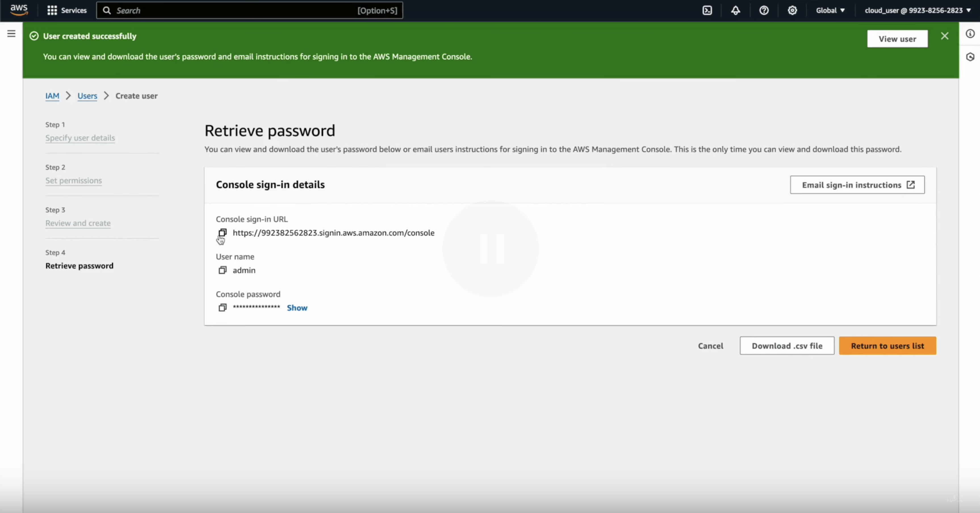Copy the console password
Image resolution: width=980 pixels, height=513 pixels.
223,308
